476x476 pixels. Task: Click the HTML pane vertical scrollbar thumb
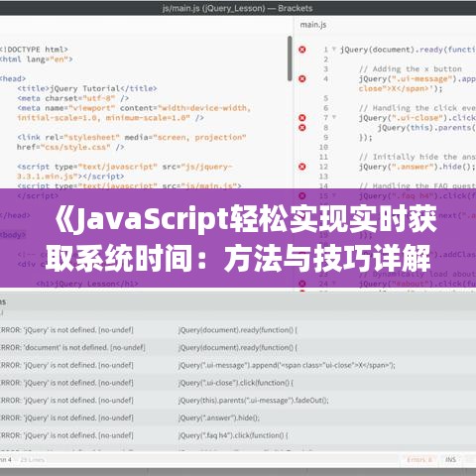(290, 59)
